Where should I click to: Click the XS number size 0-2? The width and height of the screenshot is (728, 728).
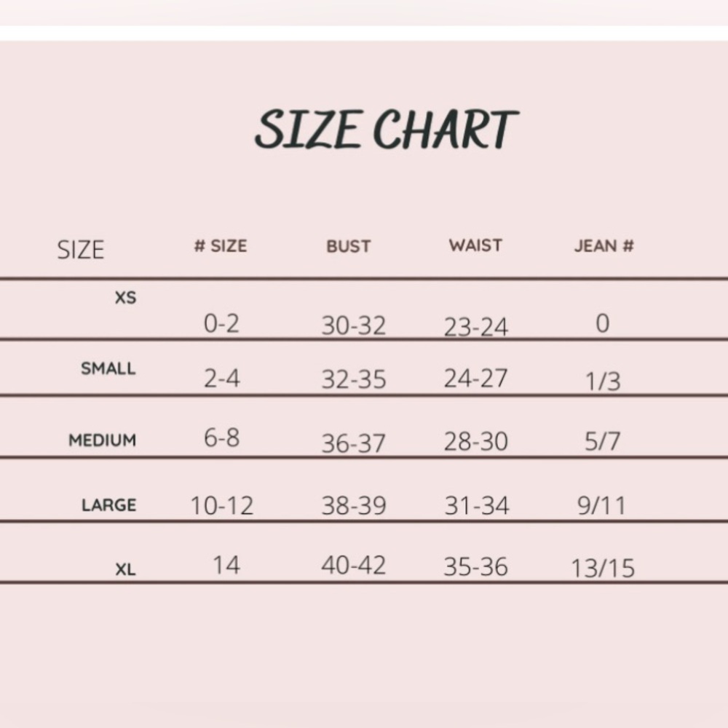[x=221, y=324]
